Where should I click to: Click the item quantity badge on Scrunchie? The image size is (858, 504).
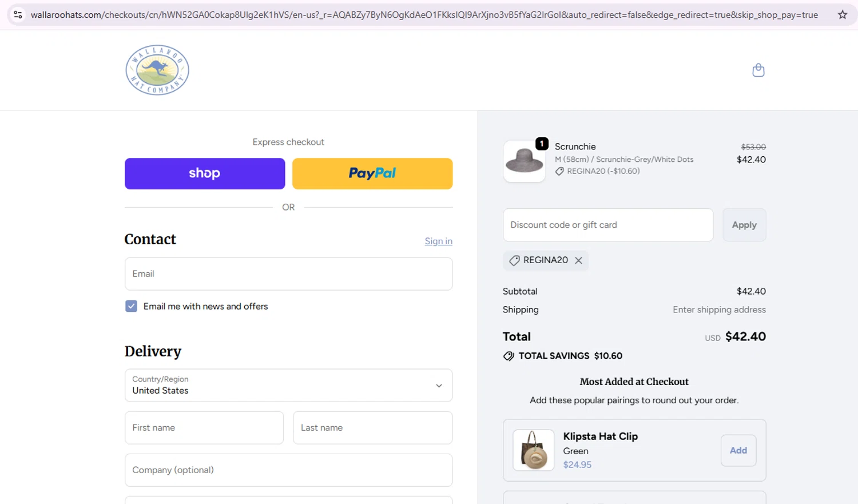click(x=542, y=144)
